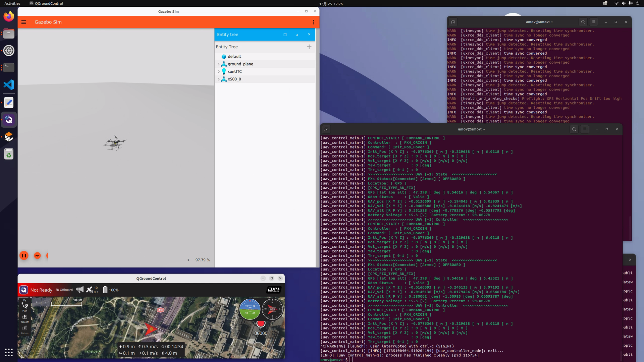Expand the x500_0 tree node
The height and width of the screenshot is (362, 644).
tap(219, 79)
